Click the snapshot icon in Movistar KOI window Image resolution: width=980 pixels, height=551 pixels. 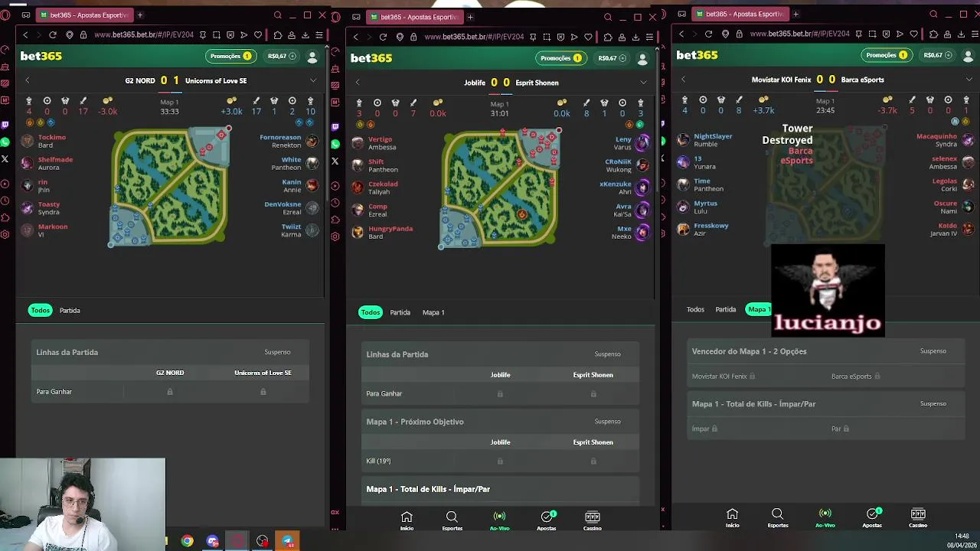[872, 34]
